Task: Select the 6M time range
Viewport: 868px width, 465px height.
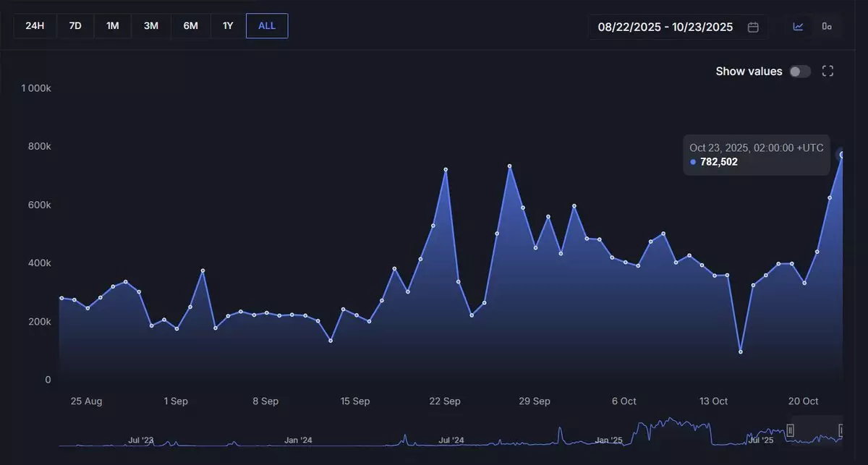Action: pyautogui.click(x=190, y=26)
